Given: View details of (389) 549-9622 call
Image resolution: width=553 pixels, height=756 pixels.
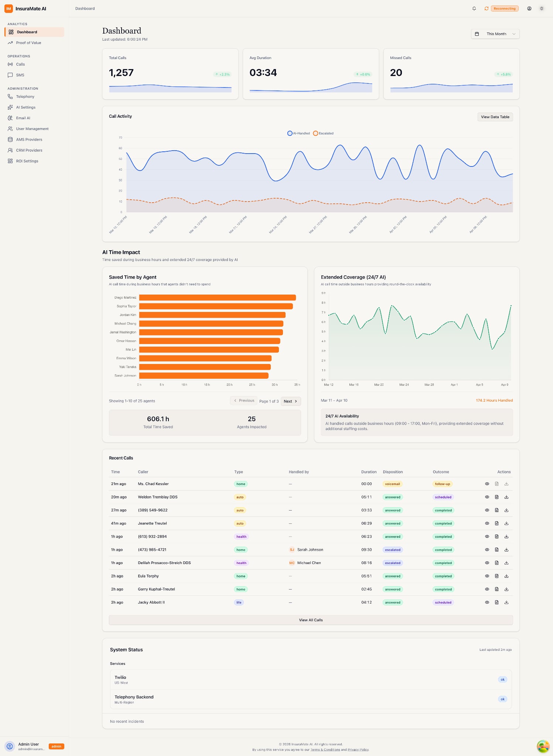Looking at the screenshot, I should point(487,510).
